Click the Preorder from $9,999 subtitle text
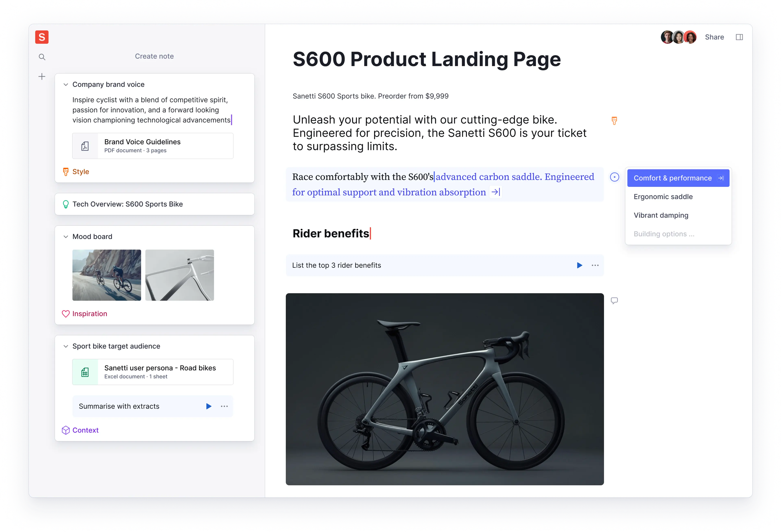Image resolution: width=781 pixels, height=532 pixels. point(413,96)
